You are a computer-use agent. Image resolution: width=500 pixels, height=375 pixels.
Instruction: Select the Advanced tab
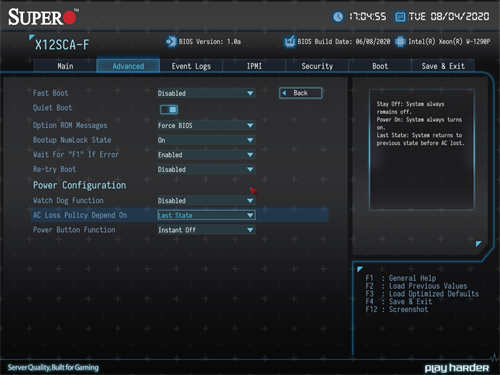[128, 66]
